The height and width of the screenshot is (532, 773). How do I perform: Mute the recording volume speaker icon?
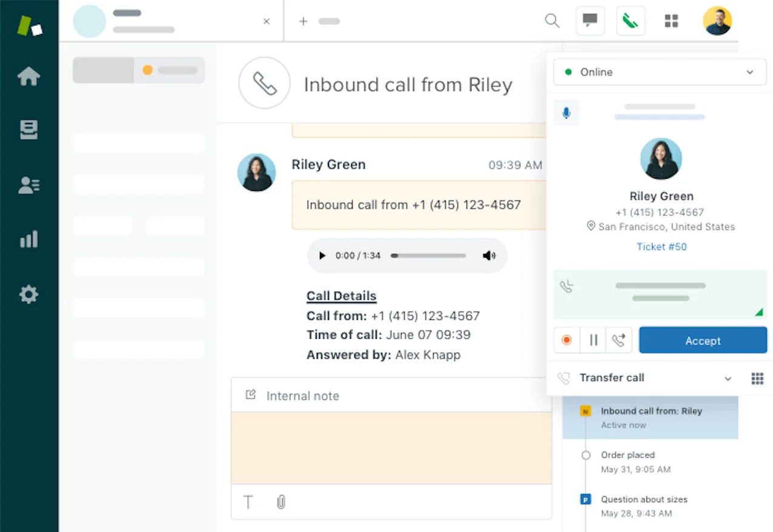[488, 256]
